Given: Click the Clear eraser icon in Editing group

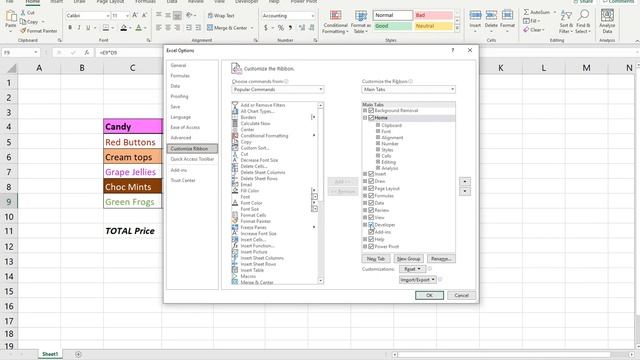Looking at the screenshot, I should (527, 30).
